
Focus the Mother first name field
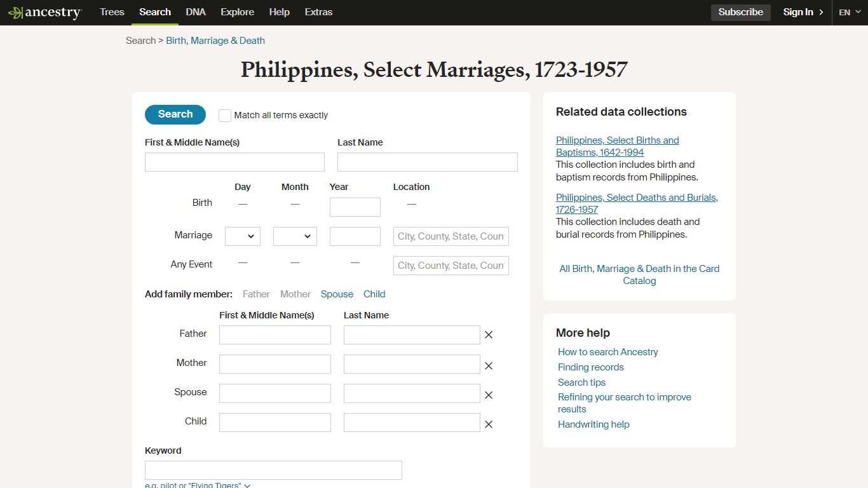[x=275, y=364]
